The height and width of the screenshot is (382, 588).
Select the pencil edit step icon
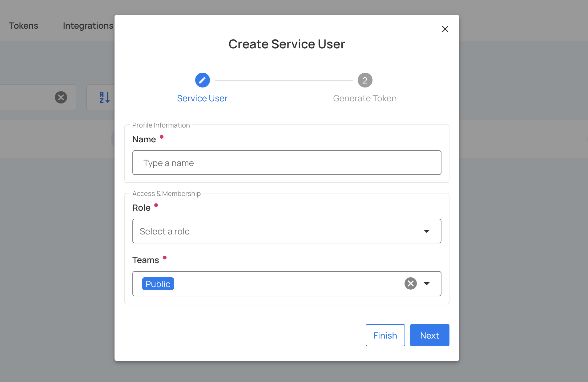tap(202, 80)
